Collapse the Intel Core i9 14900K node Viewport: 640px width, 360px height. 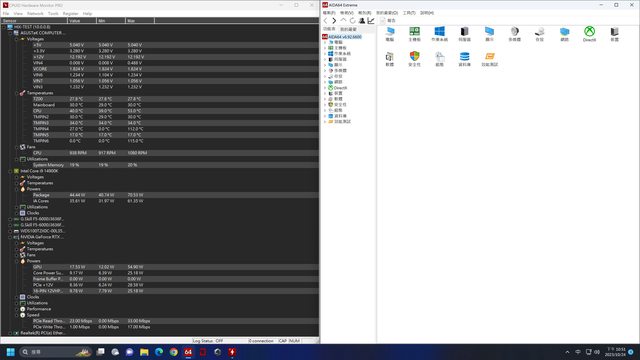(11, 171)
